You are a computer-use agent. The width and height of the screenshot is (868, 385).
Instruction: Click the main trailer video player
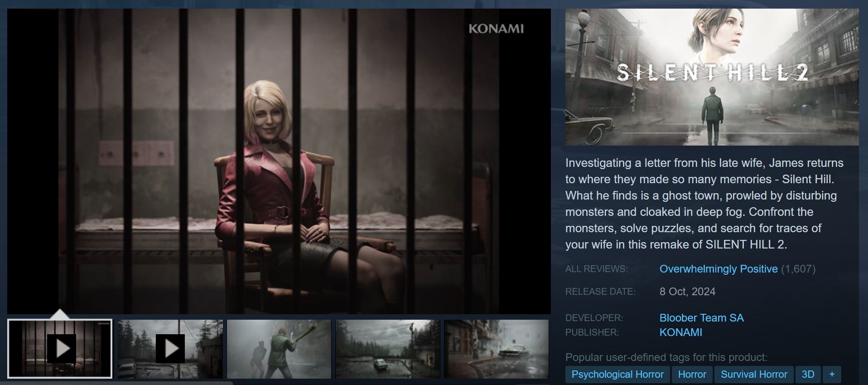(x=279, y=161)
